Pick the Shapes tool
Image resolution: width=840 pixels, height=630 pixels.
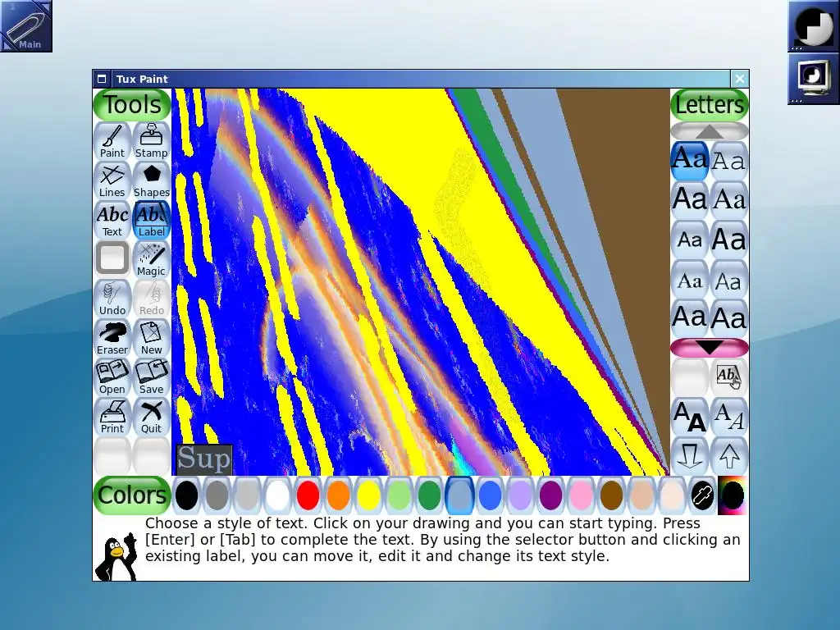tap(152, 181)
